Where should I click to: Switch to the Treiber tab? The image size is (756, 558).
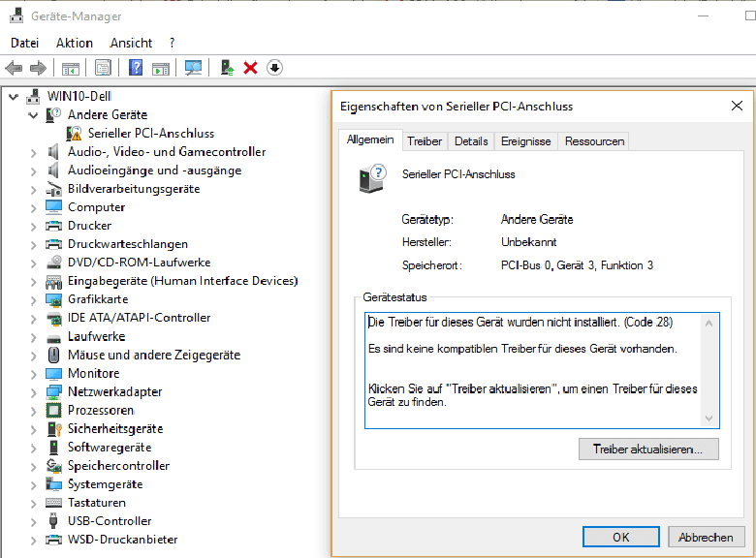coord(425,141)
